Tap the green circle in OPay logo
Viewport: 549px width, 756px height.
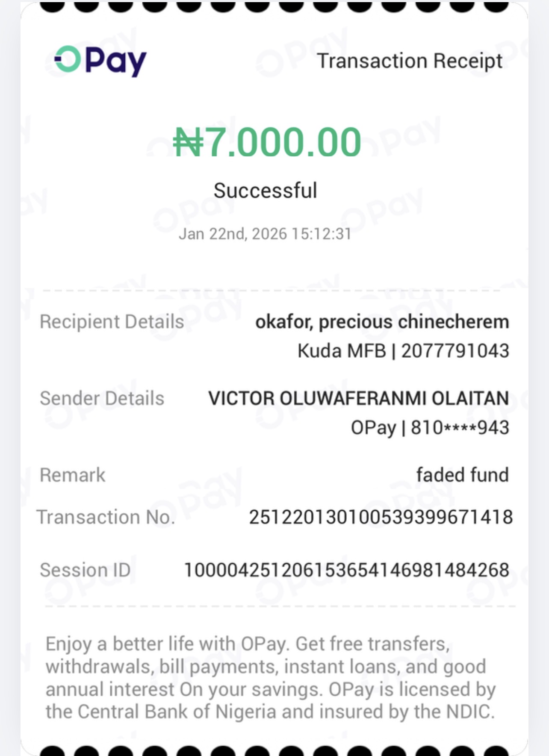click(68, 59)
